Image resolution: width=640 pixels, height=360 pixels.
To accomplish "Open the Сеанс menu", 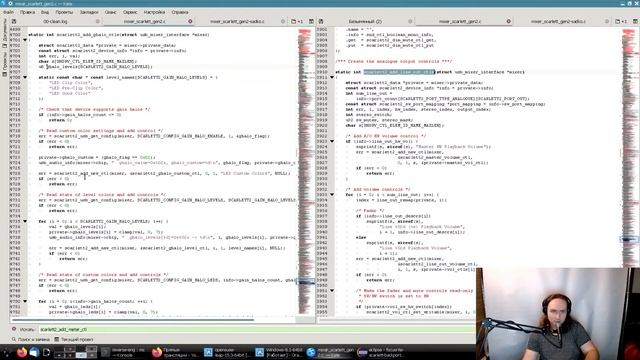I will [x=111, y=12].
